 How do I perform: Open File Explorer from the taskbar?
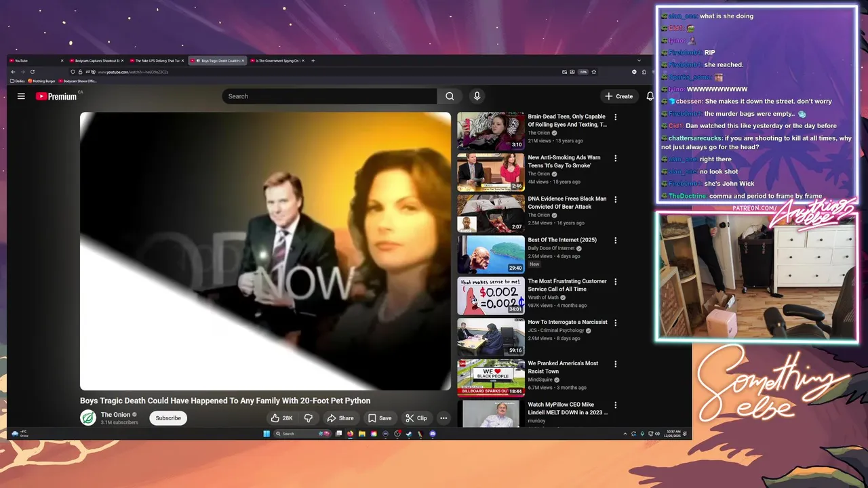pos(362,434)
